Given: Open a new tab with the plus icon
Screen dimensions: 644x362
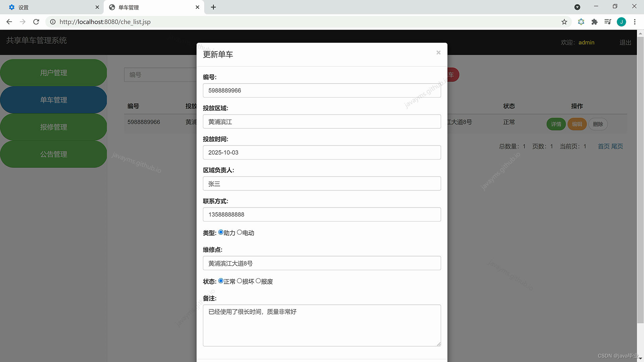Looking at the screenshot, I should click(x=213, y=7).
